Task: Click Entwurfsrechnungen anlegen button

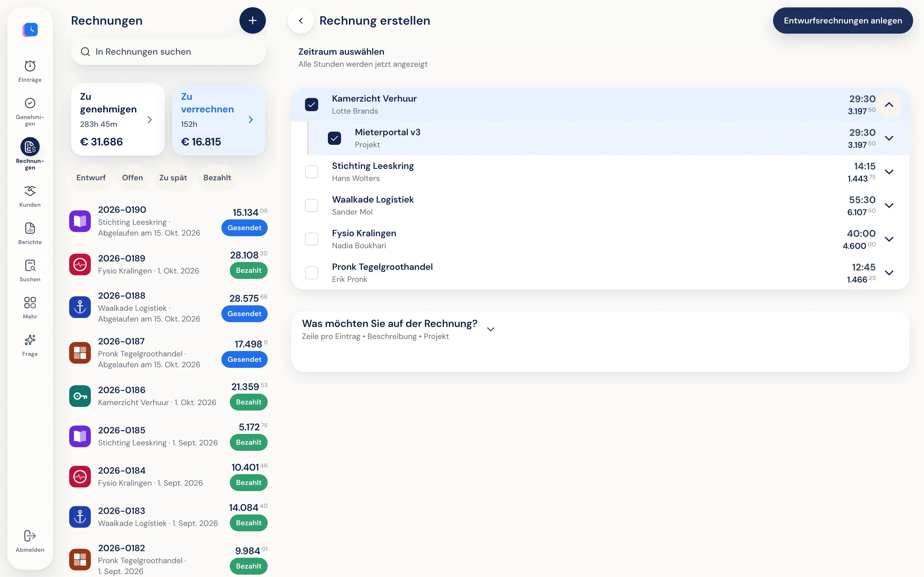Action: [843, 21]
